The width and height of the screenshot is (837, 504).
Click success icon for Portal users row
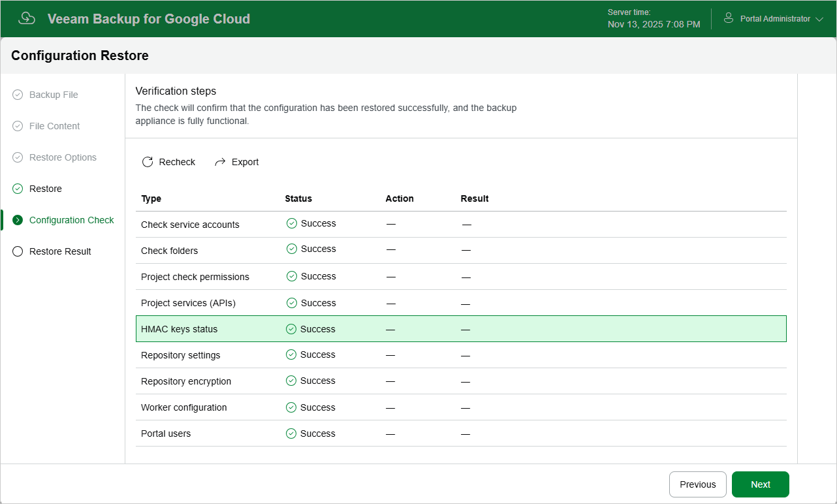tap(291, 433)
